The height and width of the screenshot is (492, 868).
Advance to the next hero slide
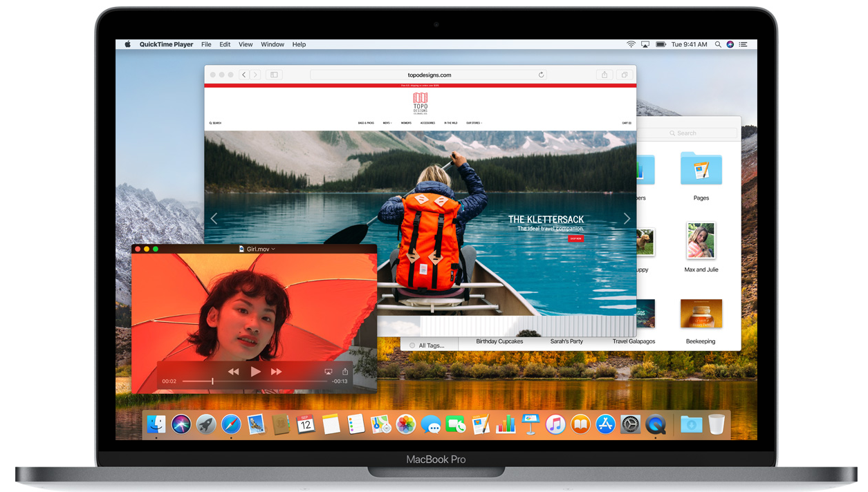[627, 218]
